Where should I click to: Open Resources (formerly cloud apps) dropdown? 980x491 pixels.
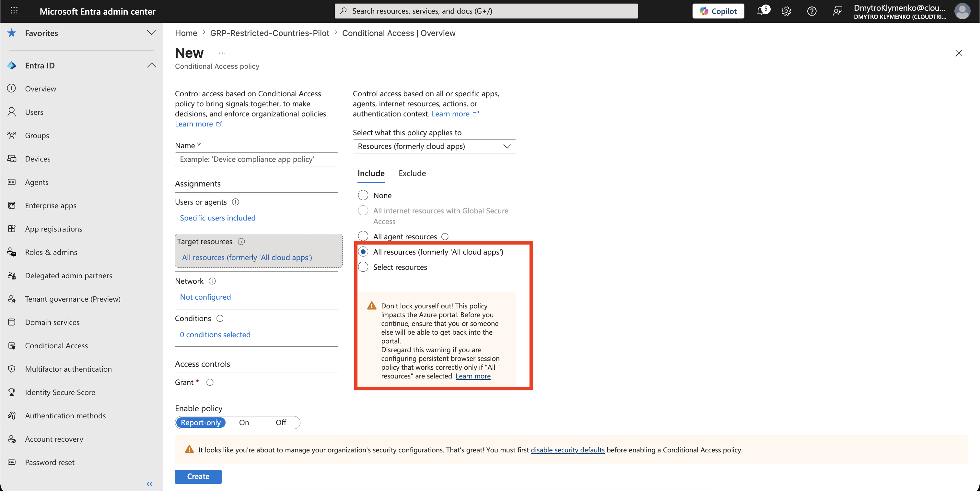[434, 146]
